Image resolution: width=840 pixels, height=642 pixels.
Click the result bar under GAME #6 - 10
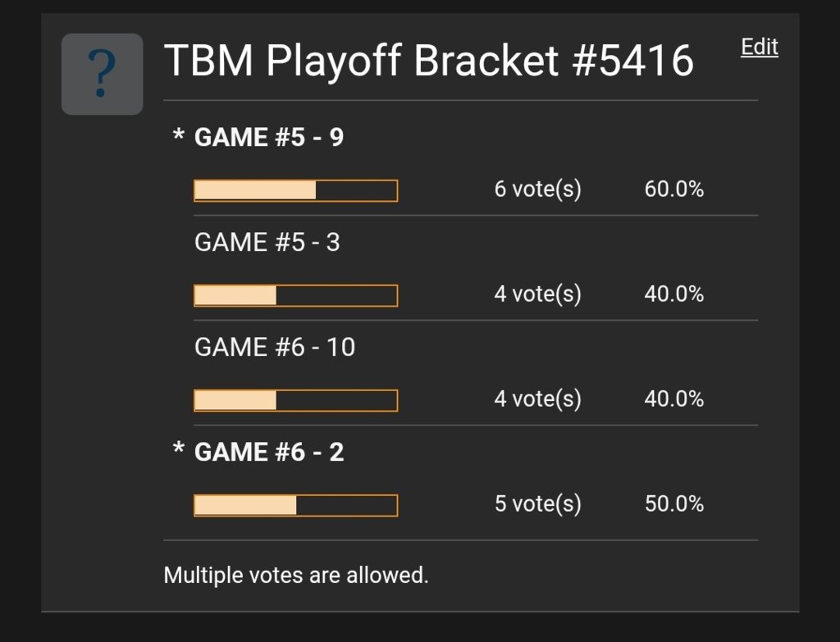[x=295, y=400]
